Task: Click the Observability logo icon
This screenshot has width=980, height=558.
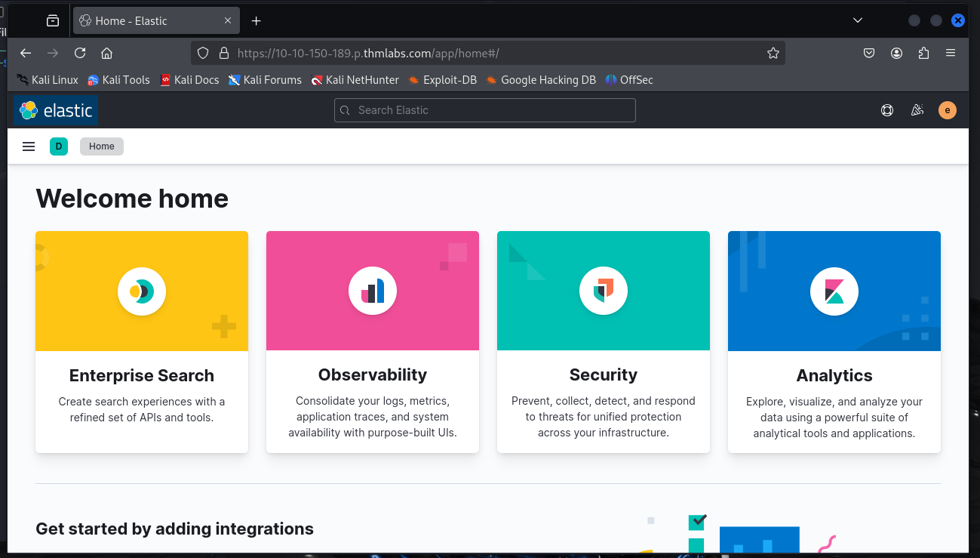Action: point(373,291)
